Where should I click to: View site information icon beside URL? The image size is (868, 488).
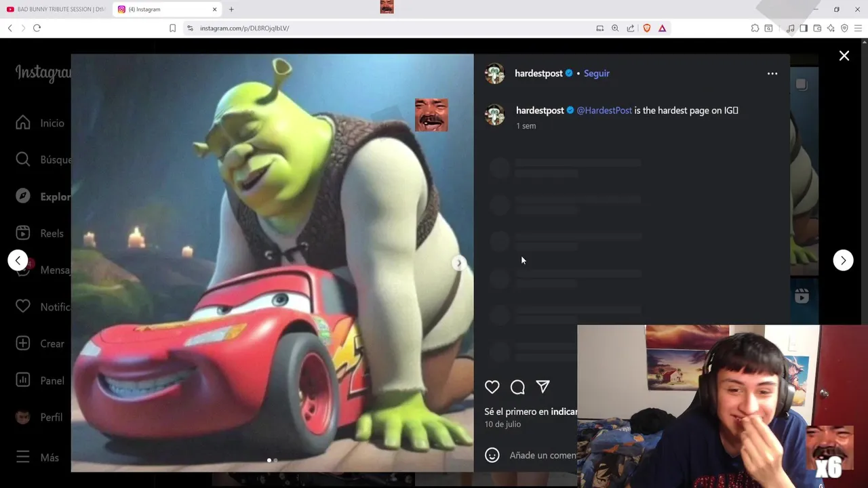tap(190, 28)
